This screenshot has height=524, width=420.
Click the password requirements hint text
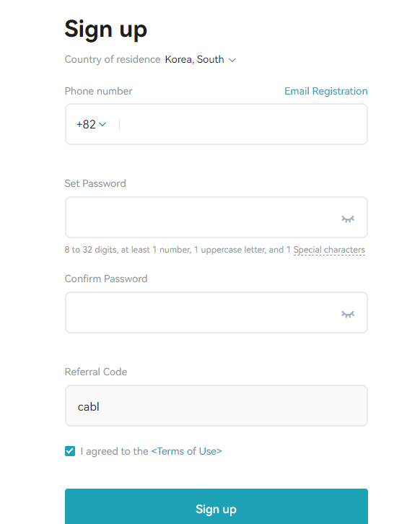pos(215,250)
